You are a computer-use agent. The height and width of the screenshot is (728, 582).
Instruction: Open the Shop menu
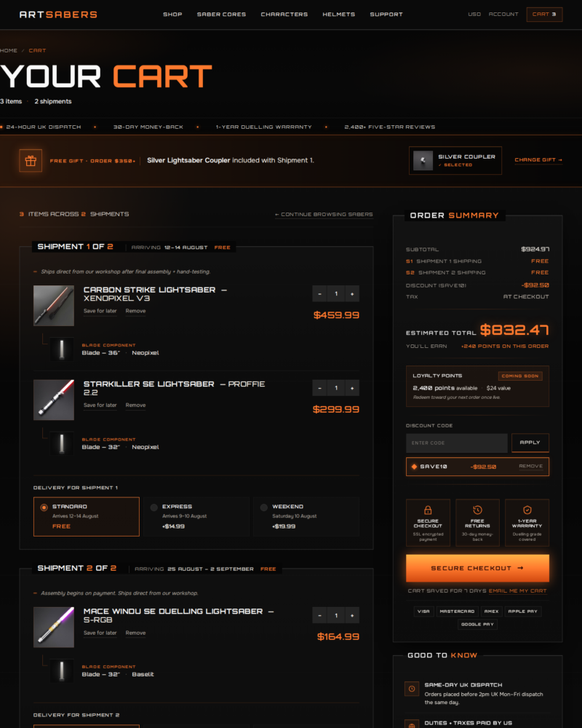coord(172,15)
